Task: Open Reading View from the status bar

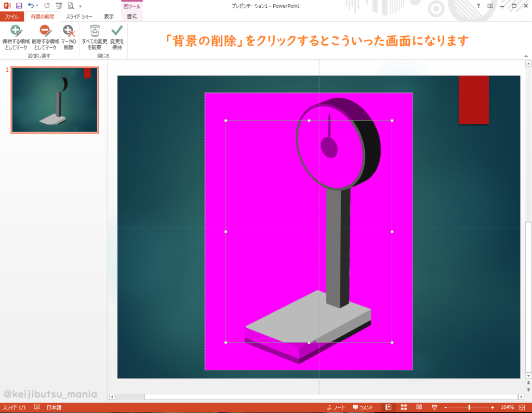Action: click(x=419, y=407)
